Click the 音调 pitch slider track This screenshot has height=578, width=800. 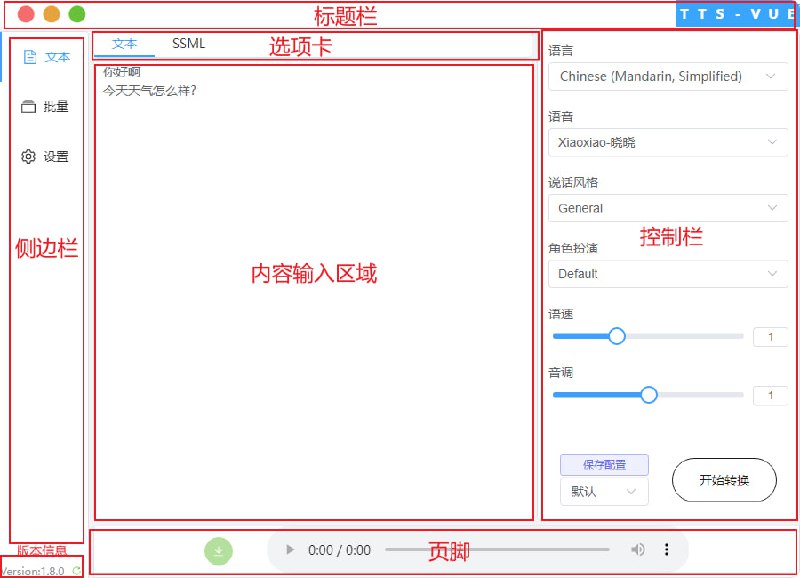pos(650,395)
